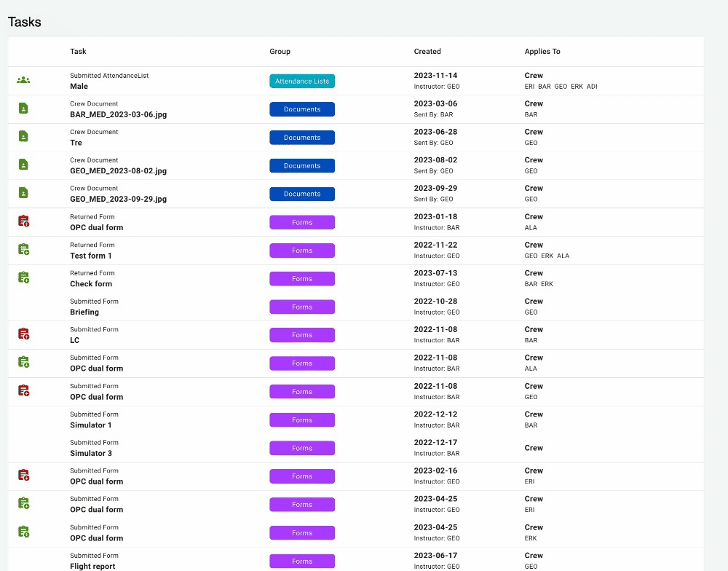This screenshot has width=728, height=571.
Task: Click the Applies To column header
Action: pyautogui.click(x=542, y=52)
